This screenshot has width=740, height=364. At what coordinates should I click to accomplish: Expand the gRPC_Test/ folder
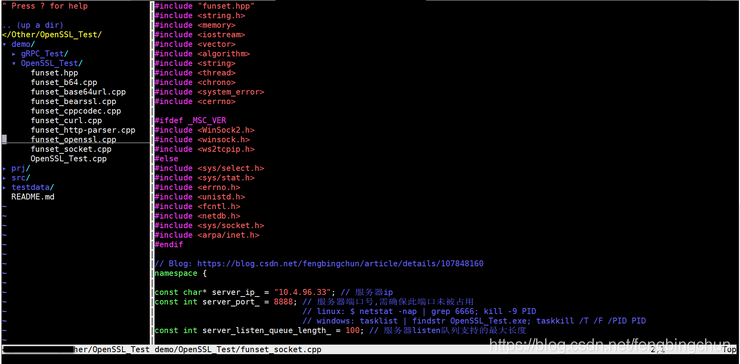14,54
